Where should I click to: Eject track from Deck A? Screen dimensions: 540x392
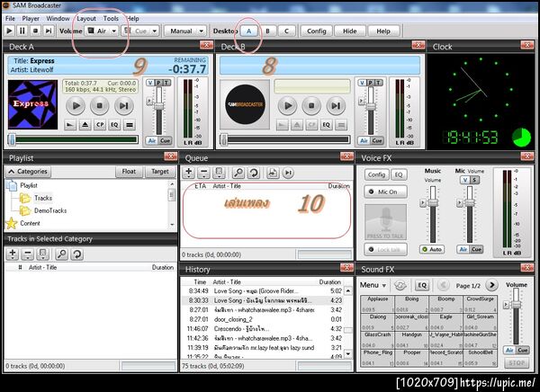click(x=85, y=125)
